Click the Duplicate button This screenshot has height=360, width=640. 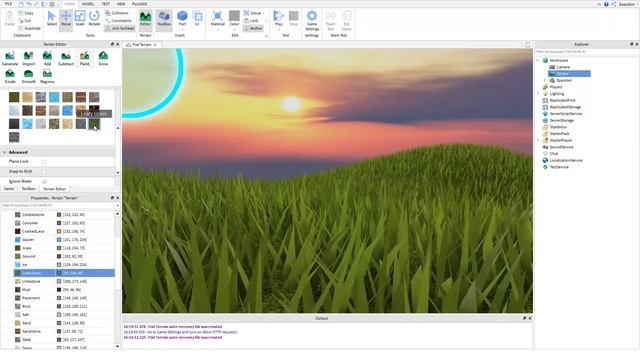pyautogui.click(x=29, y=28)
